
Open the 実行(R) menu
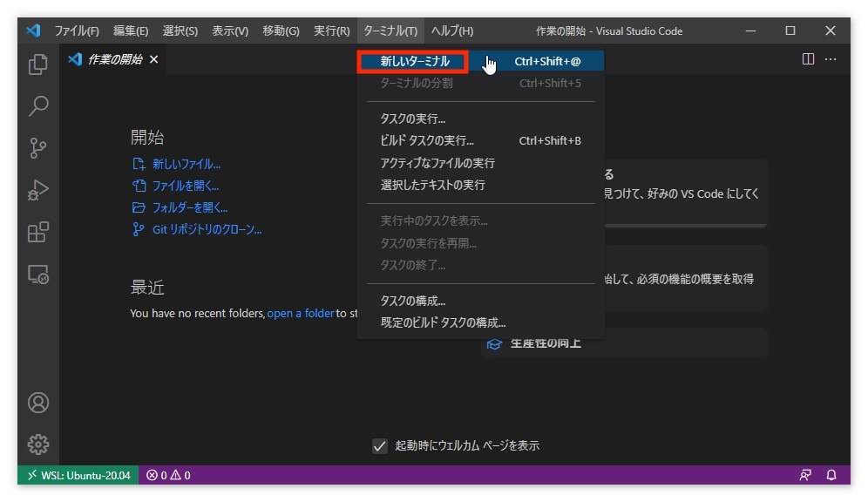coord(331,31)
